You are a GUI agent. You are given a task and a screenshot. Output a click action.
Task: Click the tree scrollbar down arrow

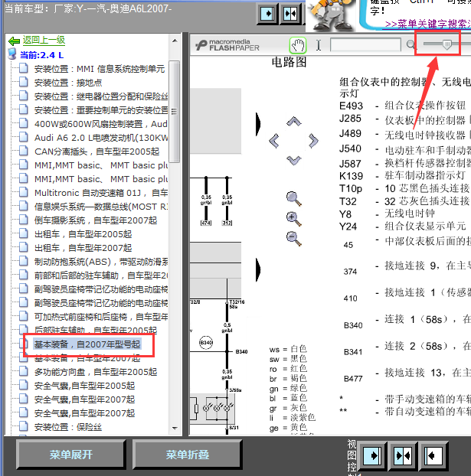click(x=175, y=428)
